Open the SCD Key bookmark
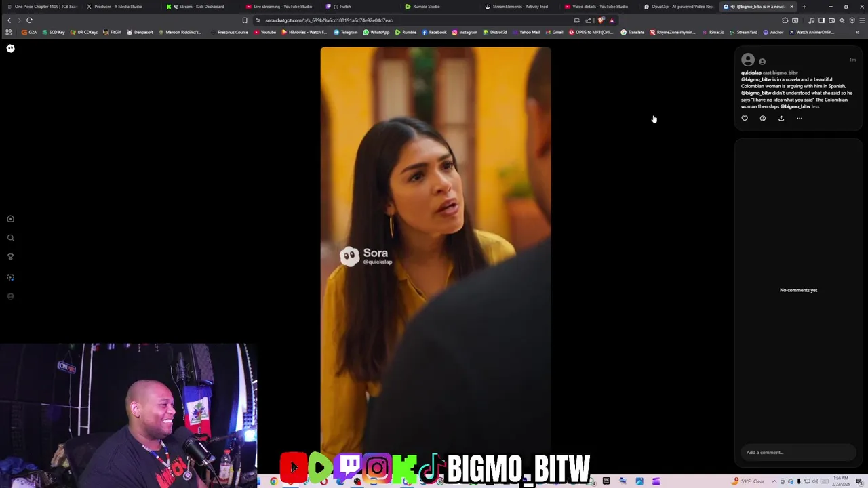Screen dimensions: 868x488 (53, 32)
